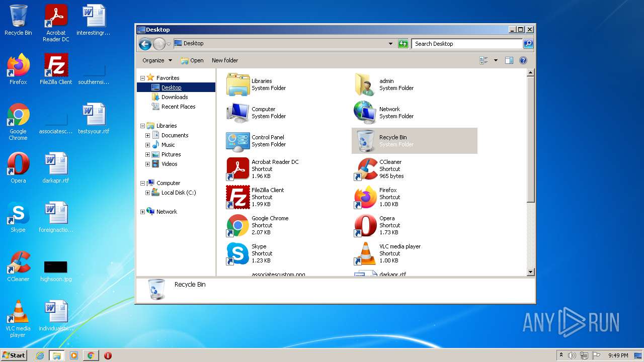
Task: Expand the Videos library node
Action: coord(147,164)
